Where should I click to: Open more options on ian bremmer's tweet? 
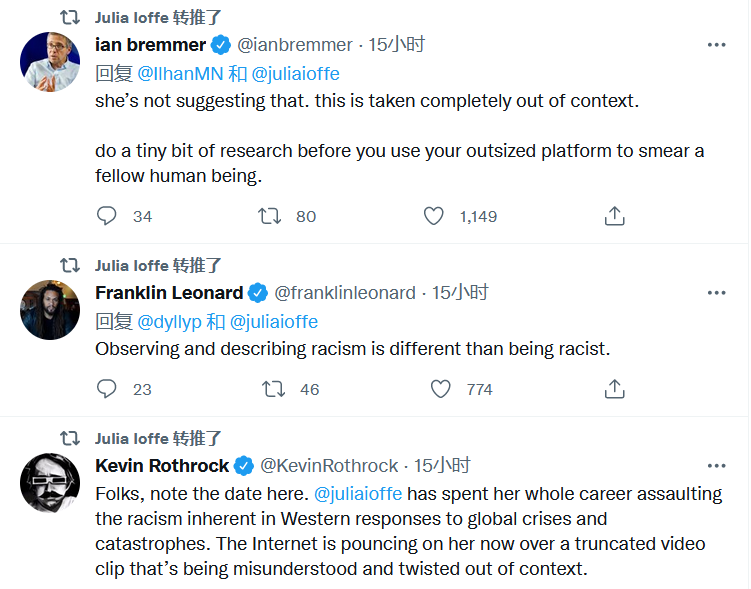[716, 45]
